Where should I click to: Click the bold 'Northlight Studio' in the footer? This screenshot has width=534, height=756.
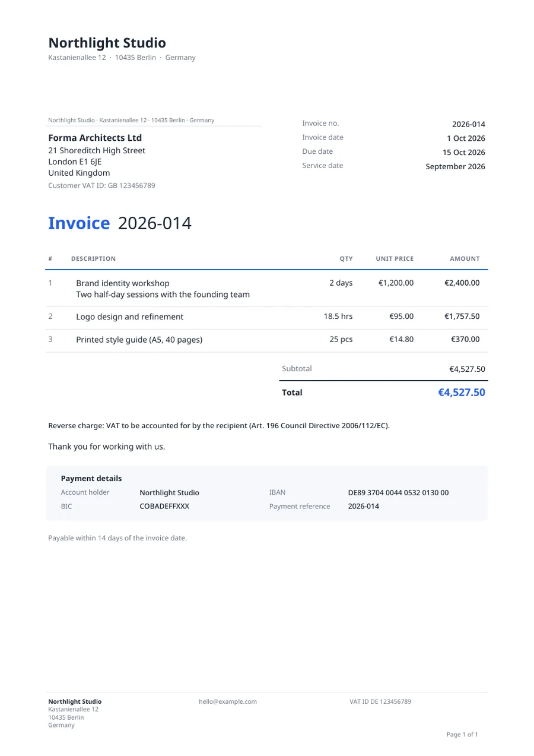pos(75,701)
